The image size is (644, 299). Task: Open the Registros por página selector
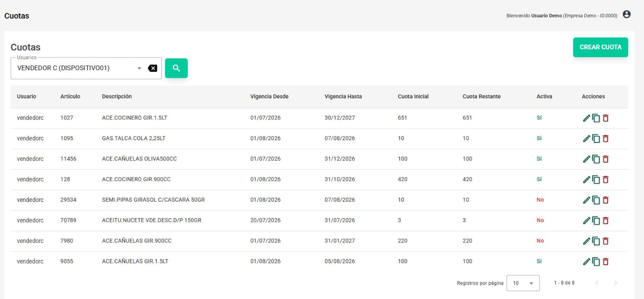523,283
